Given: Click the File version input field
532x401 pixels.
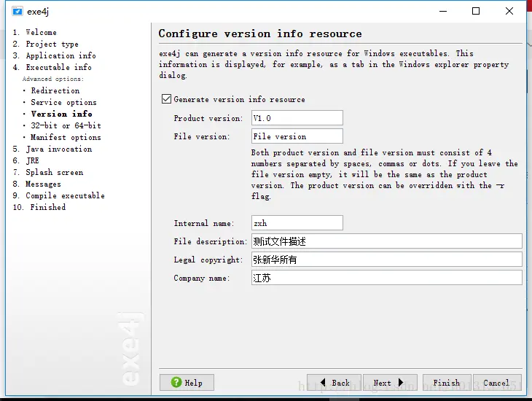Looking at the screenshot, I should point(297,136).
